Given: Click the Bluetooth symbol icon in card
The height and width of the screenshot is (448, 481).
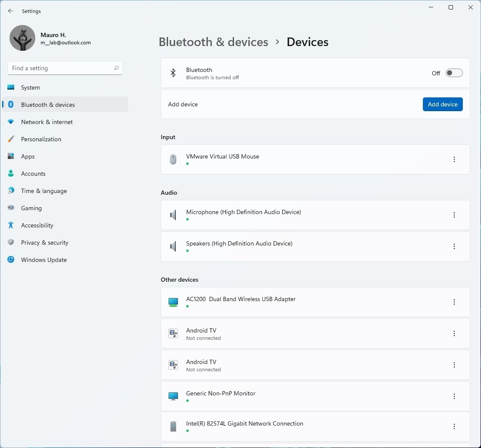Looking at the screenshot, I should (173, 73).
